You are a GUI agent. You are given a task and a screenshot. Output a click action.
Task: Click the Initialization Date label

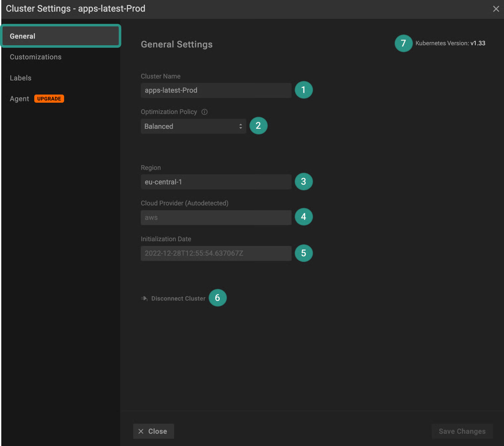[166, 239]
